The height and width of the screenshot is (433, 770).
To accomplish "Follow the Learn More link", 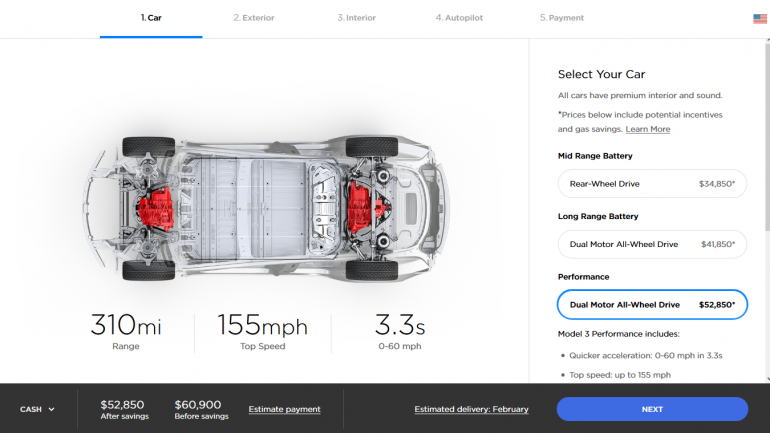I will 648,129.
